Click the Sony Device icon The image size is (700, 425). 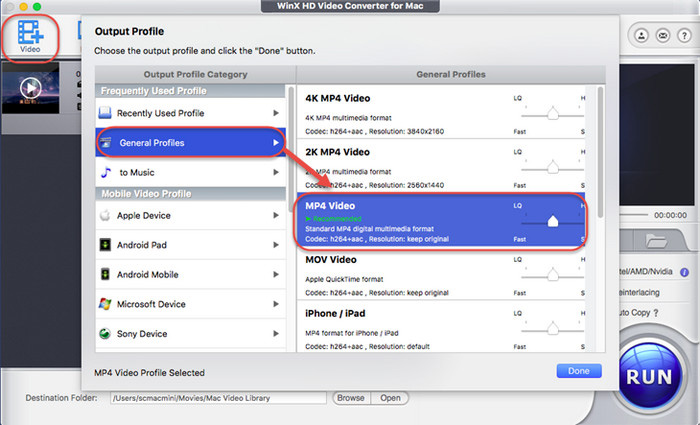105,333
